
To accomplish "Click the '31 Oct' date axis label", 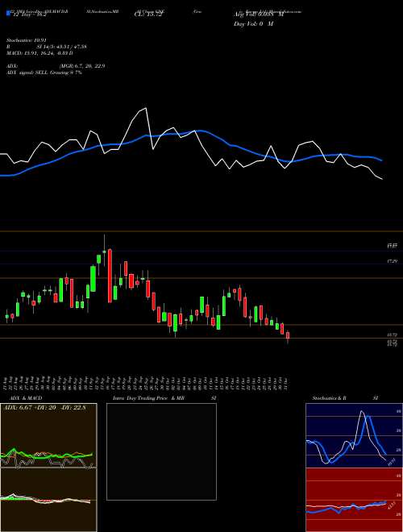I will (287, 383).
